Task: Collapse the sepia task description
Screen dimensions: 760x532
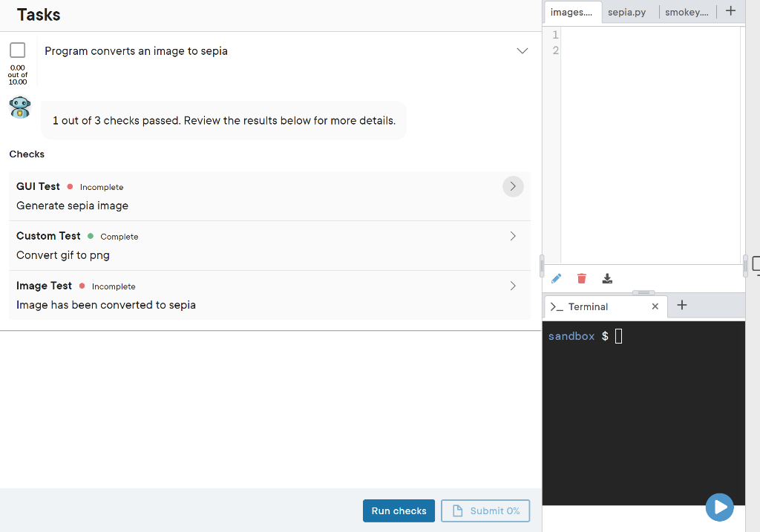Action: [522, 50]
